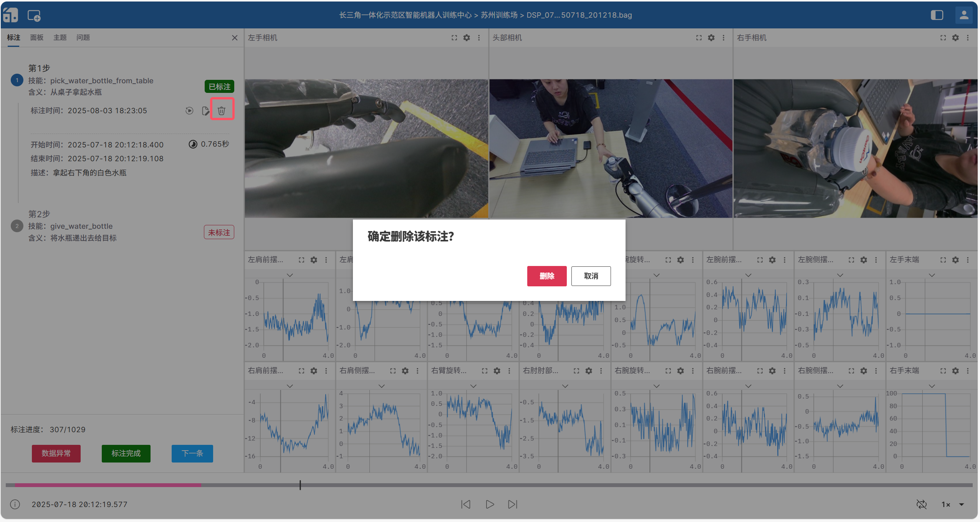The width and height of the screenshot is (980, 522).
Task: Click the trash icon for step 1 annotation
Action: (222, 111)
